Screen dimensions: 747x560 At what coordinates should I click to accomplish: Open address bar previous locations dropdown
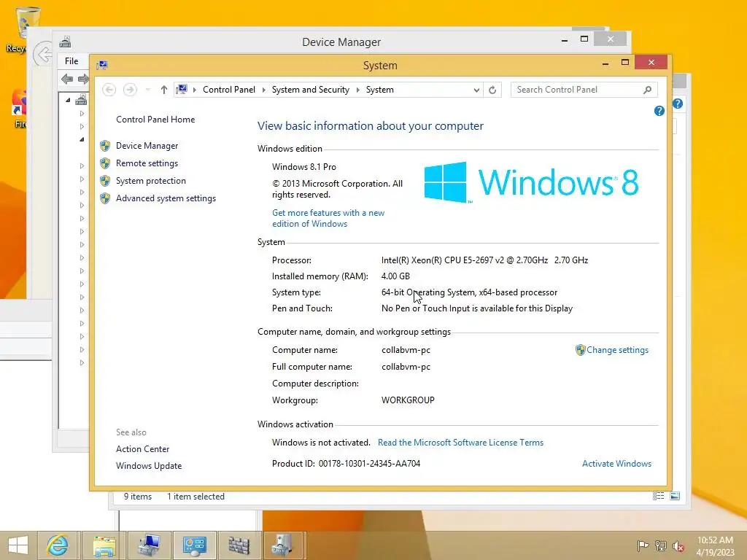tap(476, 90)
